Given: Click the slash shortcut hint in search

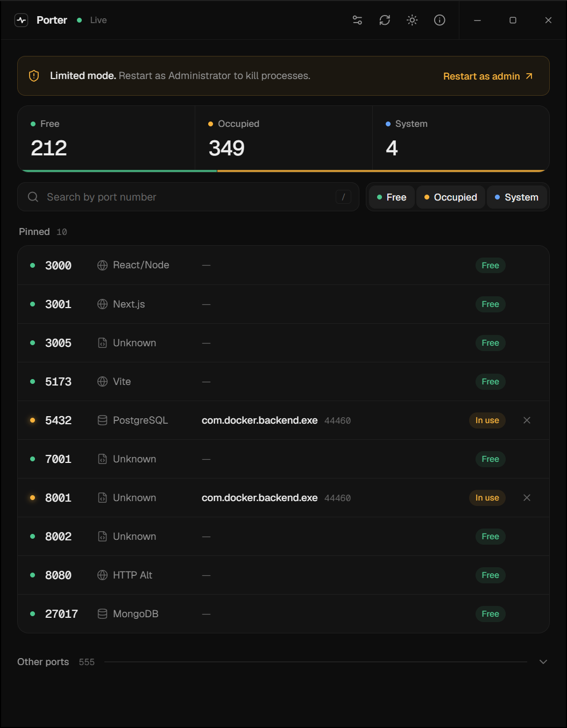Looking at the screenshot, I should click(x=343, y=197).
